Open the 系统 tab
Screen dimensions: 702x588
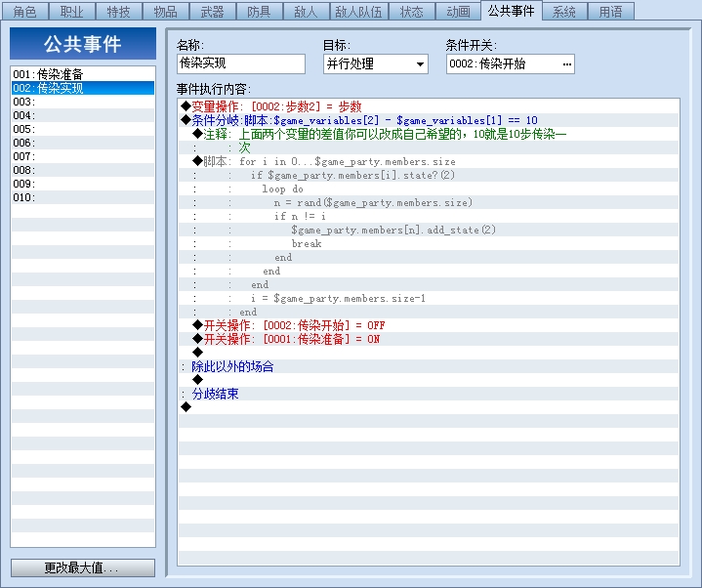(564, 12)
